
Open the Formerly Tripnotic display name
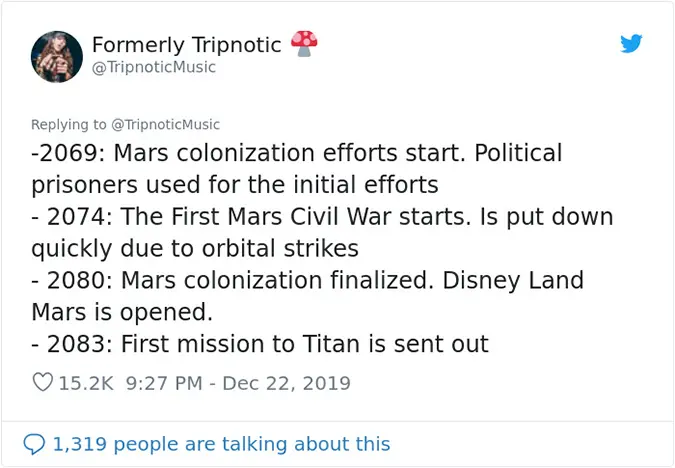[186, 45]
